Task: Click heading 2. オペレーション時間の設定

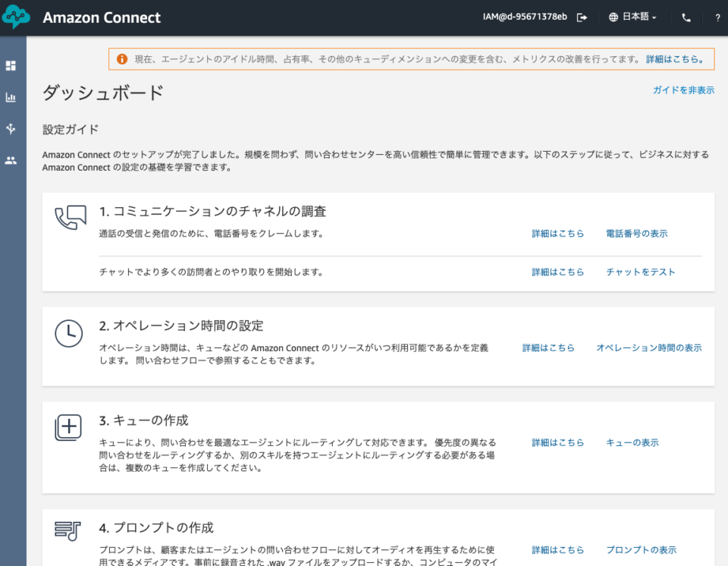Action: coord(181,326)
